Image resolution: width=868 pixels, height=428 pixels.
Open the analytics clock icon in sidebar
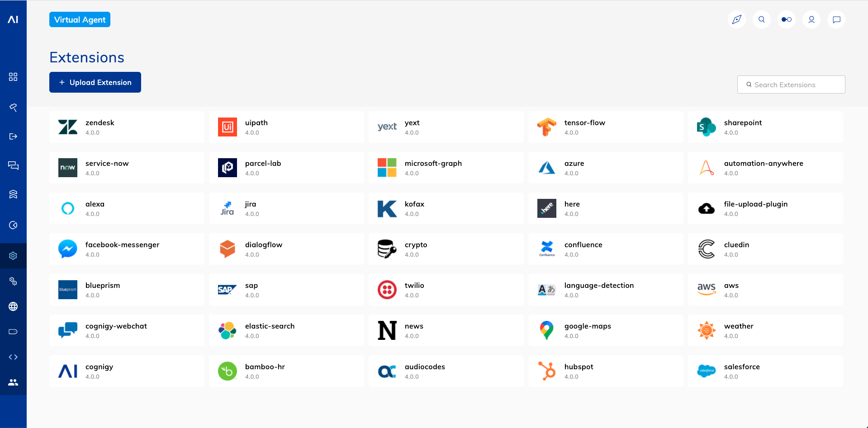coord(13,225)
